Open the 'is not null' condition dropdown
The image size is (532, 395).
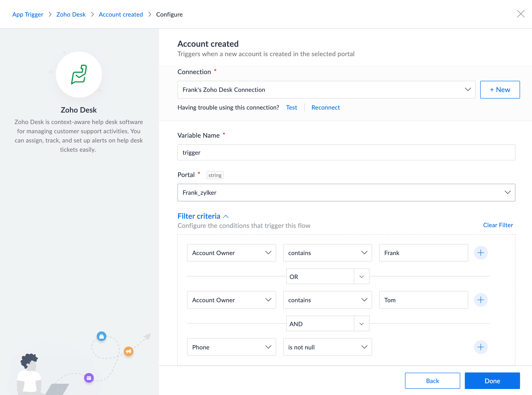click(x=327, y=347)
